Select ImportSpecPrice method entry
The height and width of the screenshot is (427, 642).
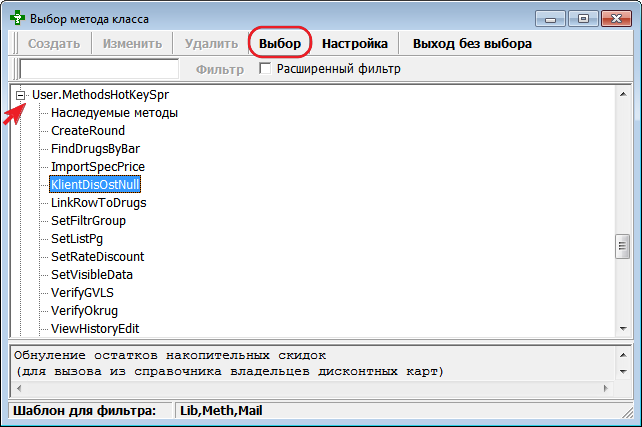click(96, 166)
